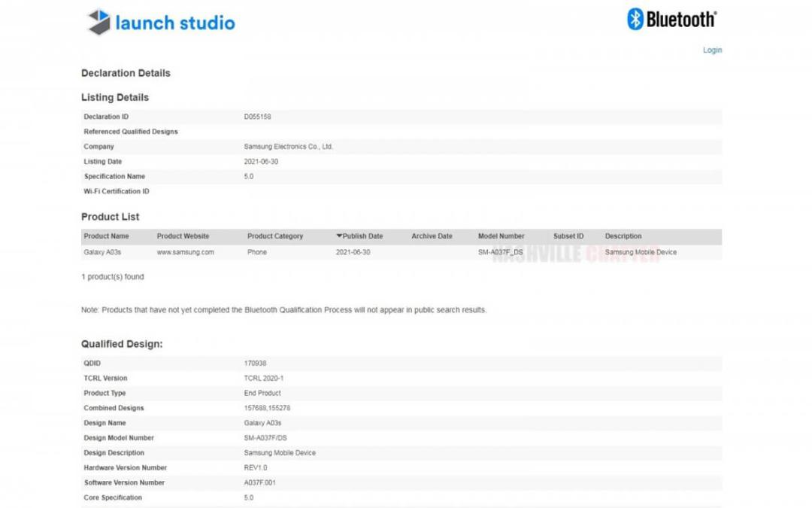Select Design Model Number SM-A037F/DS
Image resolution: width=812 pixels, height=508 pixels.
(x=265, y=438)
